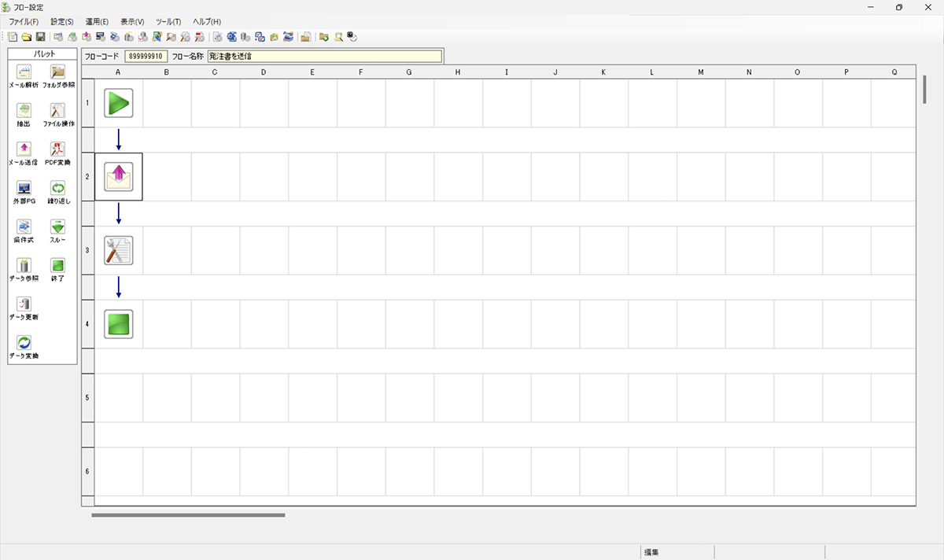This screenshot has width=944, height=560.
Task: Click the red PDF toolbar icon
Action: pos(199,36)
